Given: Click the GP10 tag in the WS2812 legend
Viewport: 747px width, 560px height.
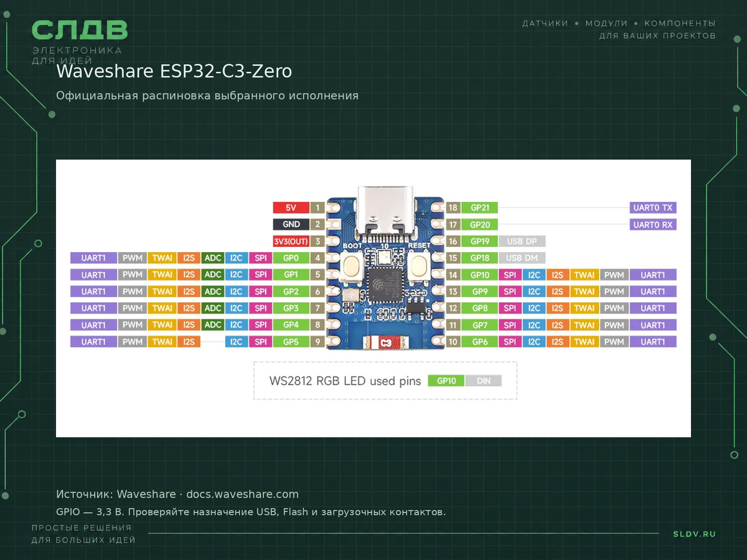Looking at the screenshot, I should coord(446,381).
